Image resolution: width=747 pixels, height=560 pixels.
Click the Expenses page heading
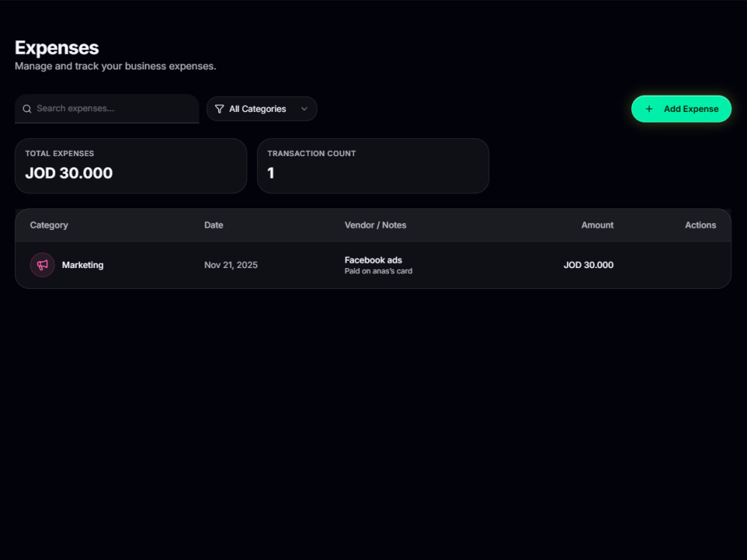coord(57,48)
